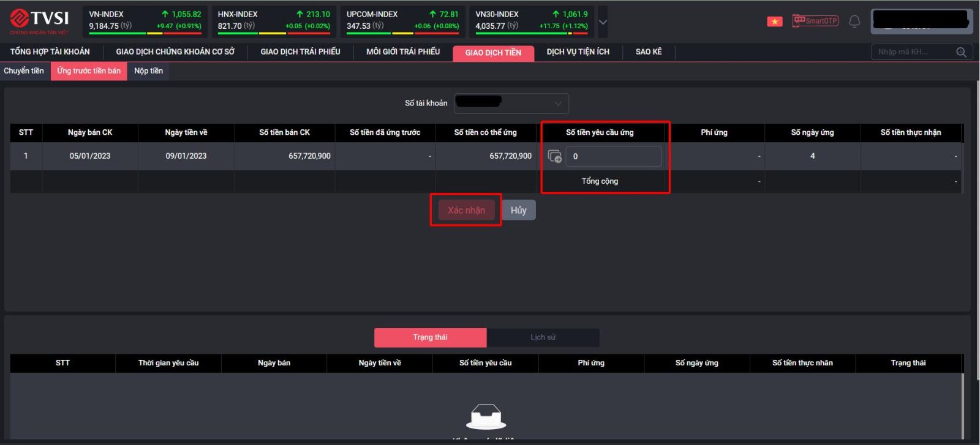Click the VN30-INDEX ticker panel
Image resolution: width=980 pixels, height=445 pixels.
click(531, 21)
